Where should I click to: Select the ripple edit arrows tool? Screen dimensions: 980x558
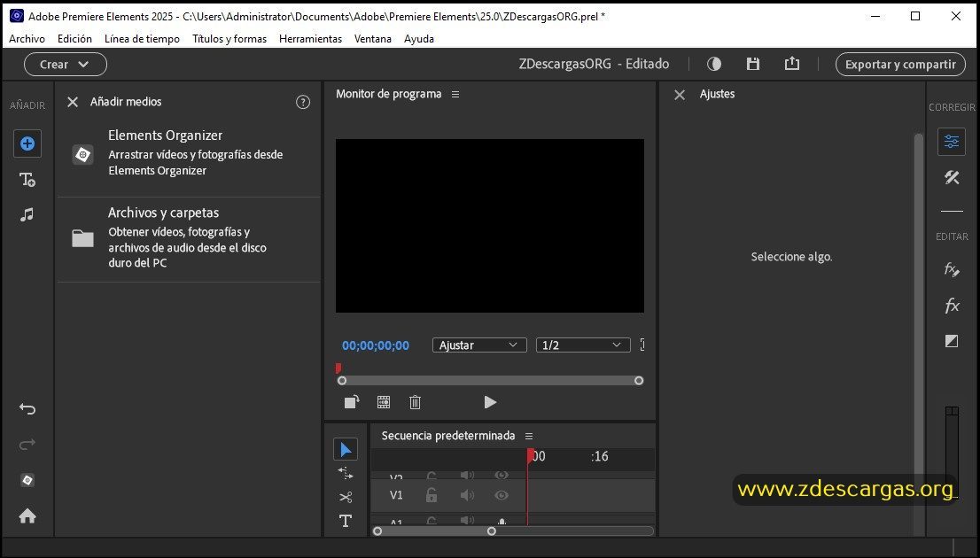[x=346, y=473]
